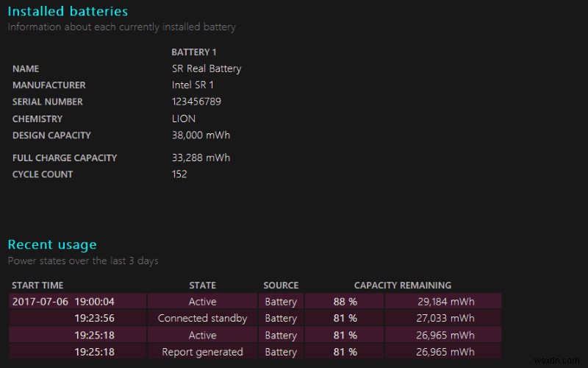Click the STATE column header

203,286
